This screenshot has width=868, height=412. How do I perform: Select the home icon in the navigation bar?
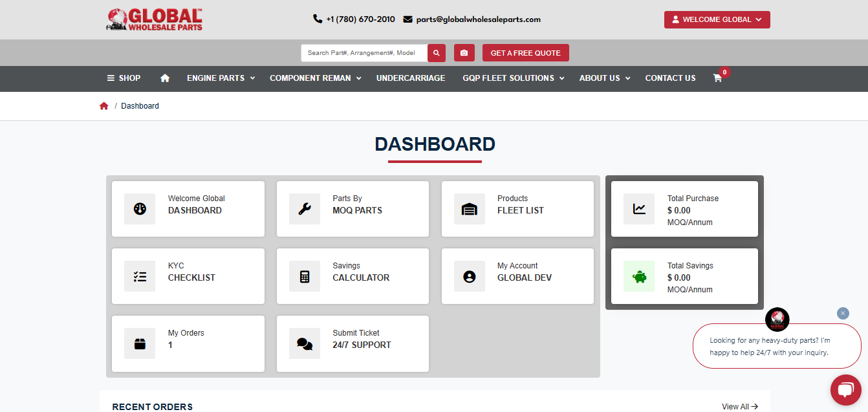[x=164, y=78]
